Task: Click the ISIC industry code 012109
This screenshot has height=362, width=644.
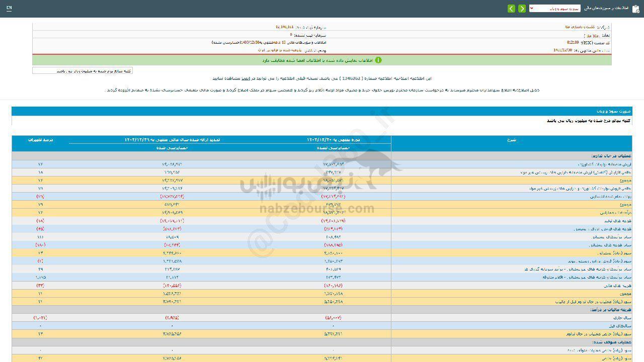Action: tap(572, 43)
